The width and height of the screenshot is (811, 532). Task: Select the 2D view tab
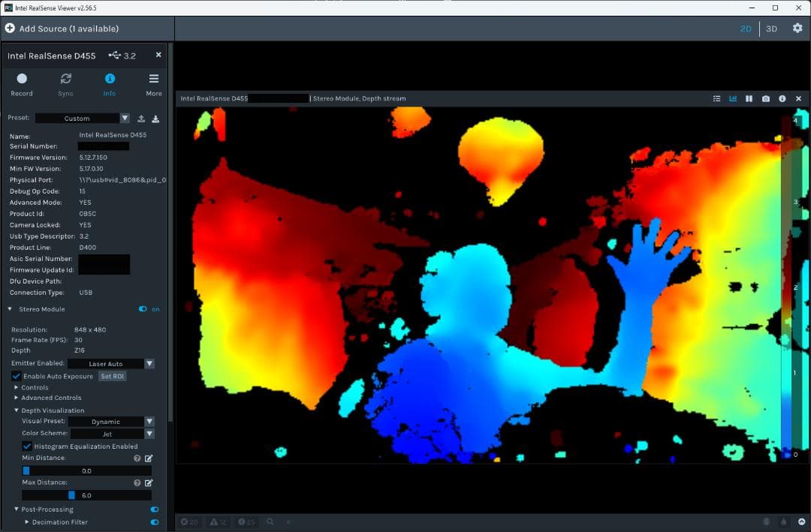pos(746,29)
